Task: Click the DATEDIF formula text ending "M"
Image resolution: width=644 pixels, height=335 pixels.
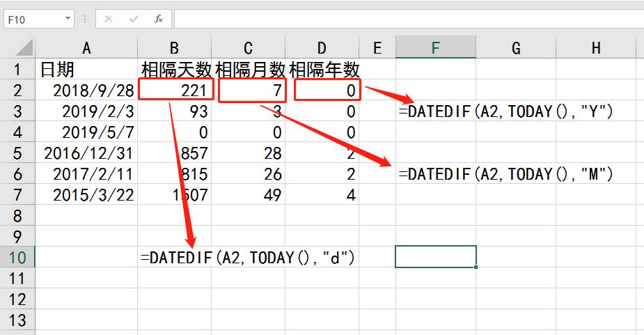Action: tap(506, 174)
